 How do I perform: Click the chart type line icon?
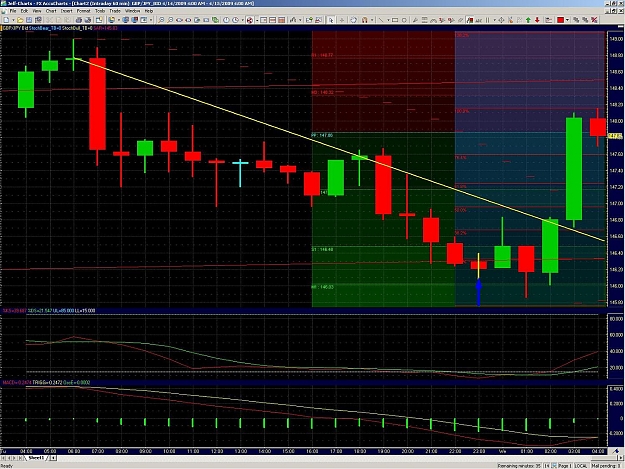click(293, 20)
